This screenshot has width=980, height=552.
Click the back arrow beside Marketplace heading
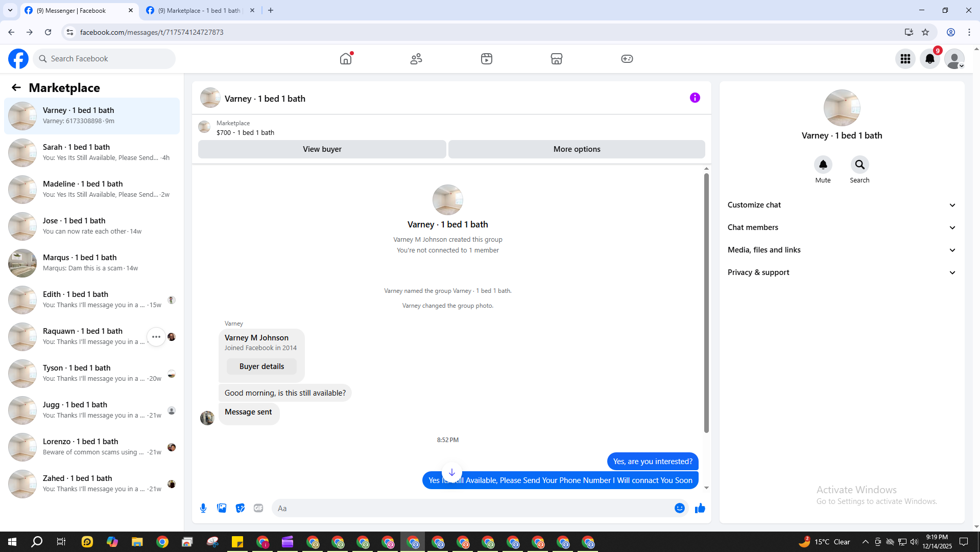point(16,88)
